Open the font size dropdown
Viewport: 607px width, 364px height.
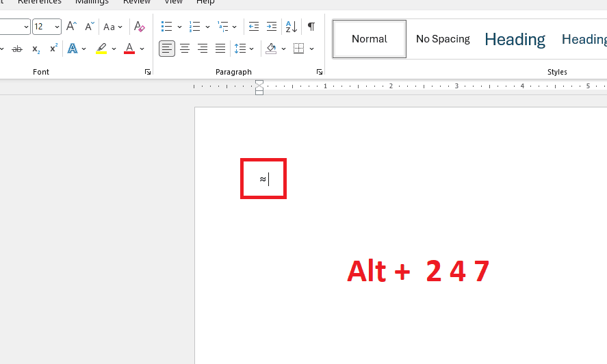(x=57, y=27)
